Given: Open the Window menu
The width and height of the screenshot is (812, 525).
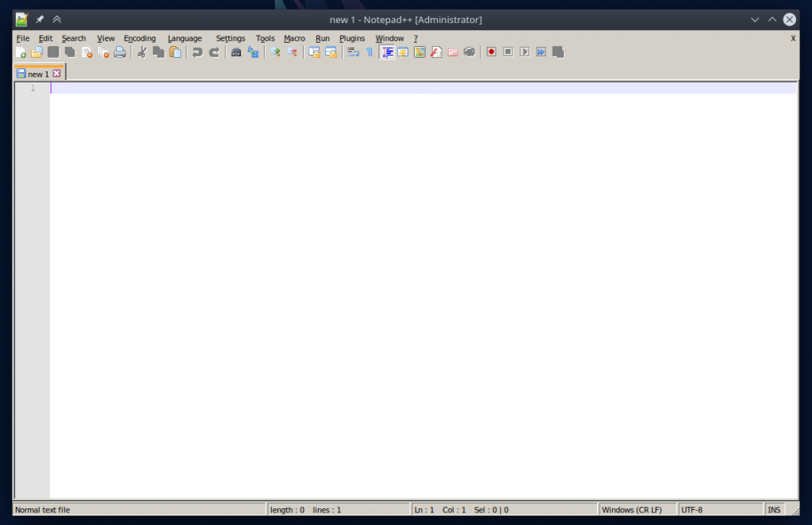Looking at the screenshot, I should (x=389, y=38).
